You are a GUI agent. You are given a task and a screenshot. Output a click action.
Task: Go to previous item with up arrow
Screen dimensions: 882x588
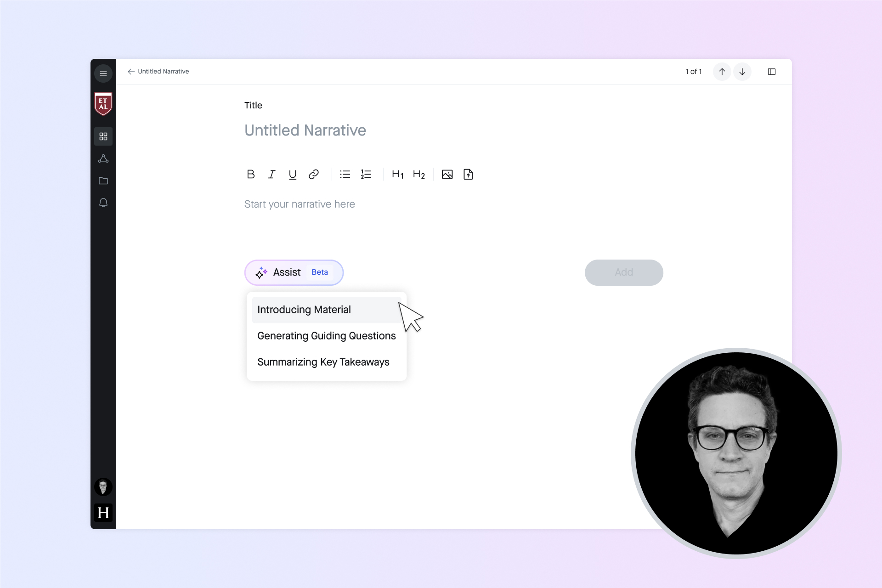[722, 72]
